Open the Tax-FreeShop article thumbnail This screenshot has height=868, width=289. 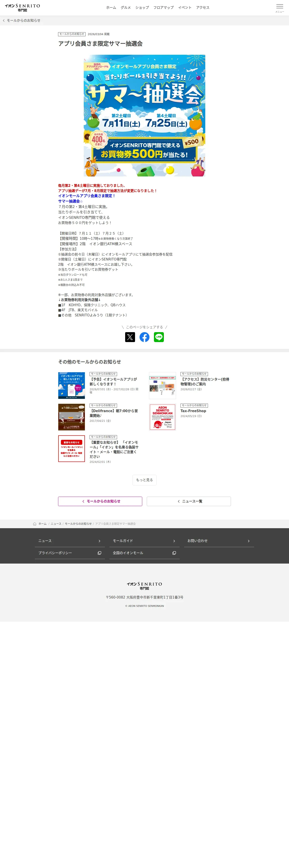coord(163,417)
